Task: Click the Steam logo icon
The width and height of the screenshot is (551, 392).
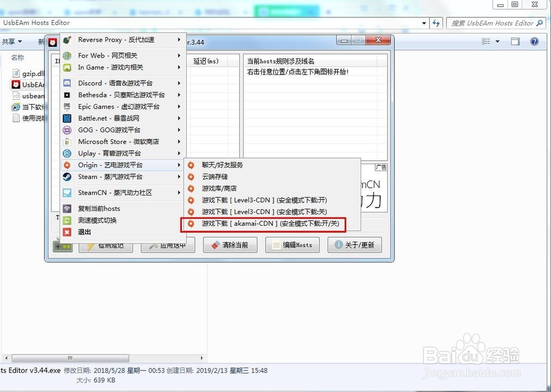Action: pyautogui.click(x=67, y=177)
